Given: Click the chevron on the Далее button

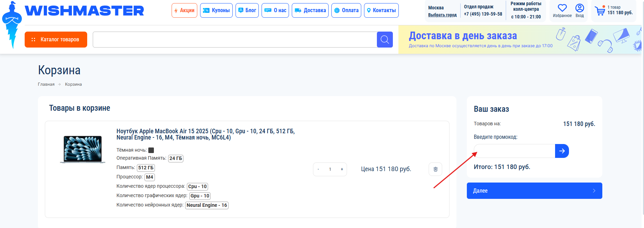Looking at the screenshot, I should 594,191.
